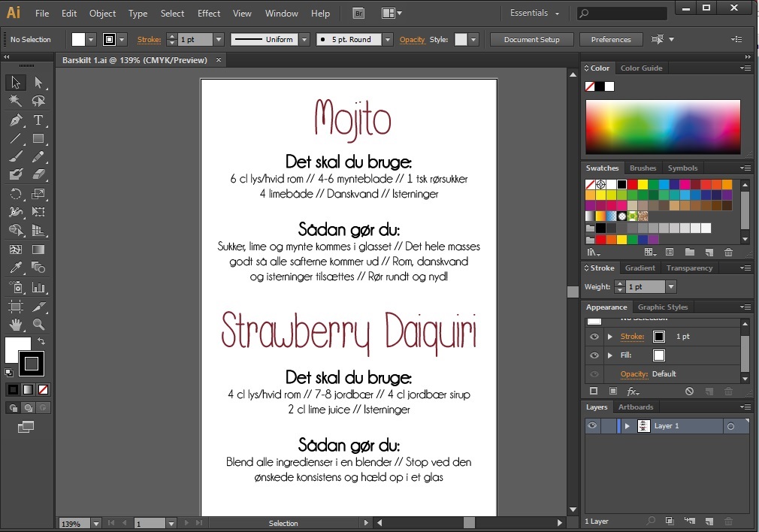The image size is (759, 532).
Task: Select the Pen tool
Action: coord(15,120)
